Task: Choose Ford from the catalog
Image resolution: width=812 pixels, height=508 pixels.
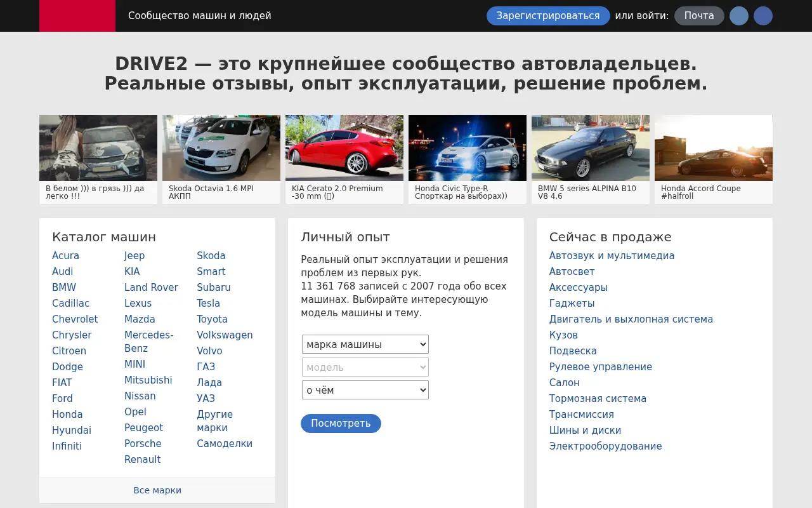Action: point(62,399)
